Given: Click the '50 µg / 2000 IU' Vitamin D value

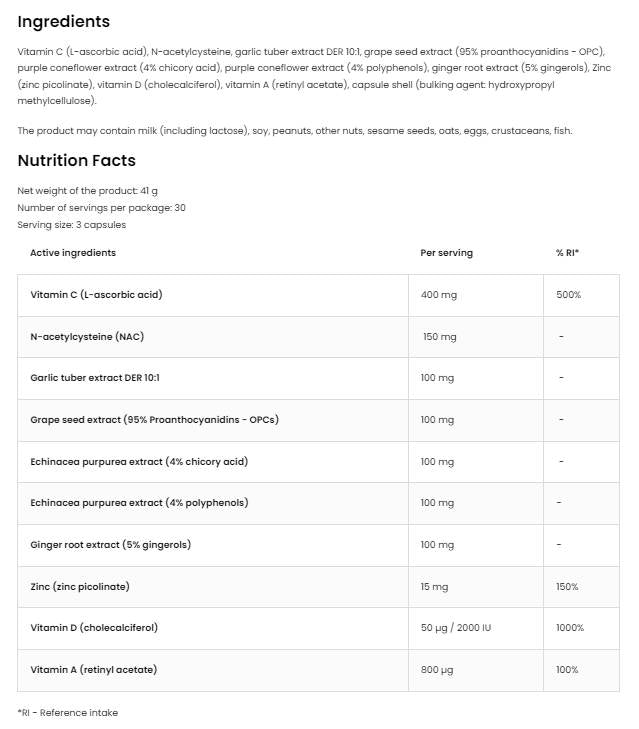Looking at the screenshot, I should tap(458, 627).
